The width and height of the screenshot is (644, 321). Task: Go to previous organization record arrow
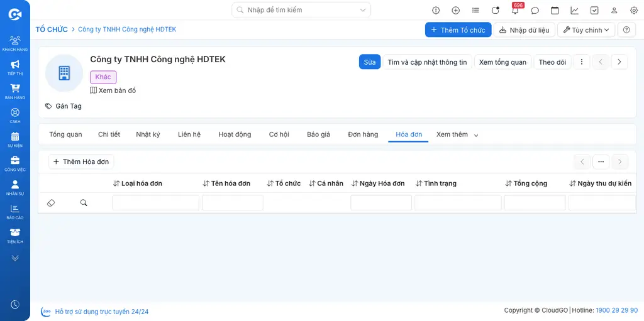(601, 62)
